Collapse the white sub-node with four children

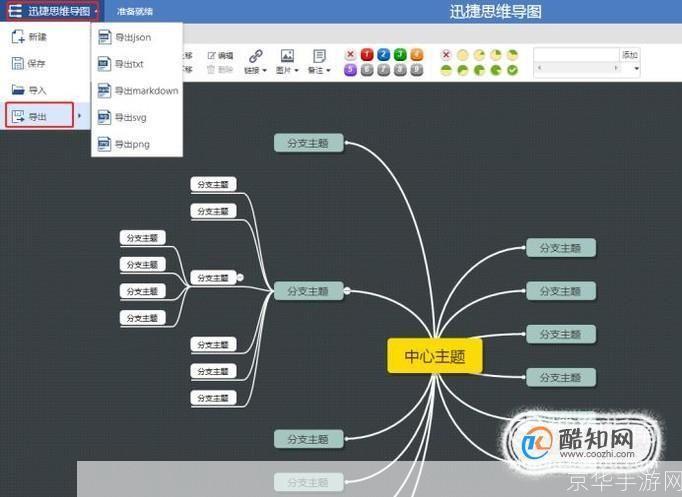[x=240, y=277]
